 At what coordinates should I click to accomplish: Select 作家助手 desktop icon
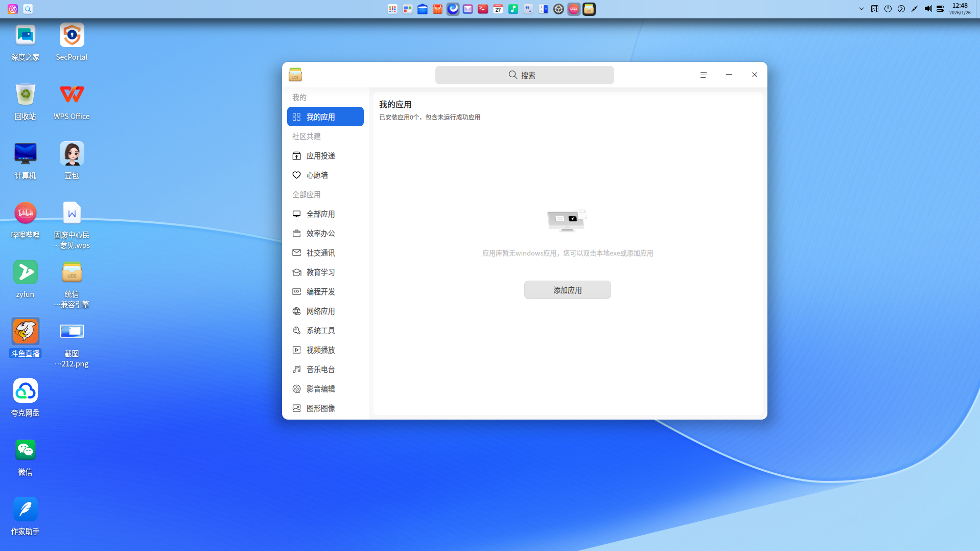25,517
